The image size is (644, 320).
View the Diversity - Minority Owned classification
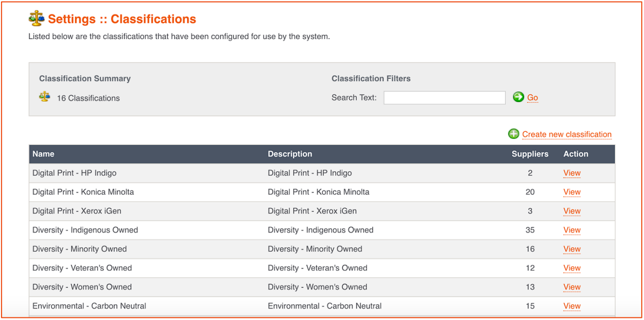(572, 249)
